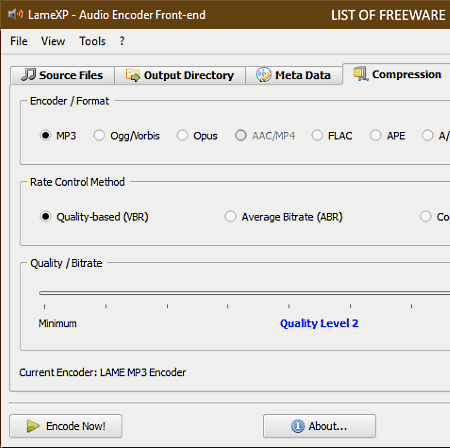Click the disc pencil icon on Meta Data tab
The width and height of the screenshot is (450, 448).
tap(263, 75)
